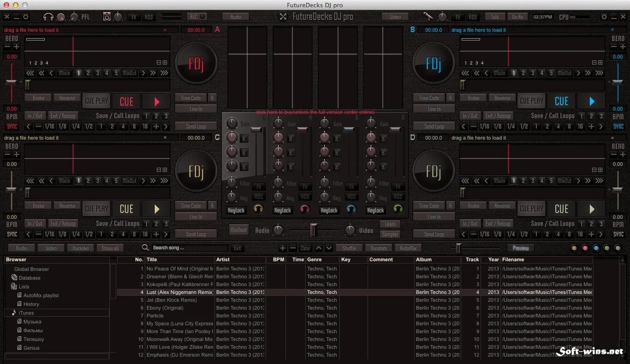The height and width of the screenshot is (364, 630).
Task: Select Global Browser in tree
Action: coord(31,269)
